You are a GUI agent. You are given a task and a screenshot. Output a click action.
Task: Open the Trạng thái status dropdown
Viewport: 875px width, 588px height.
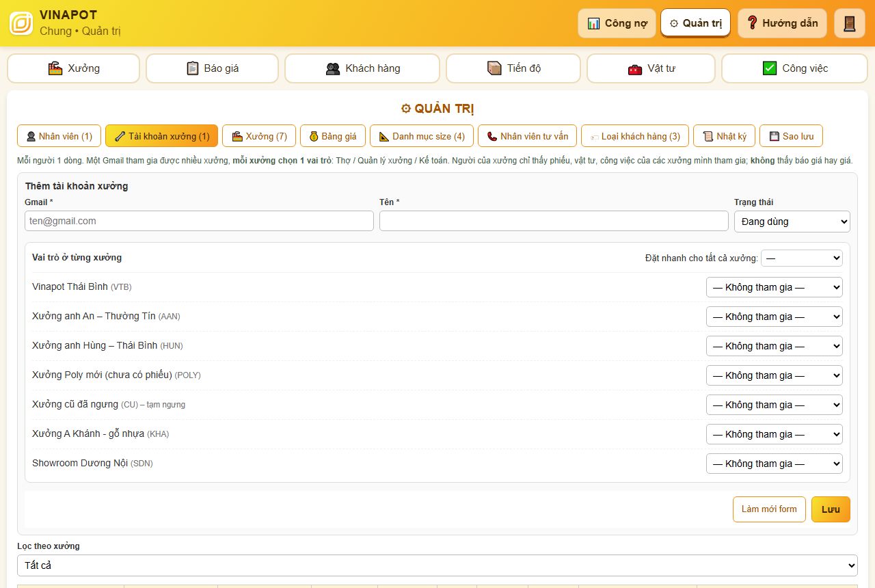(792, 222)
